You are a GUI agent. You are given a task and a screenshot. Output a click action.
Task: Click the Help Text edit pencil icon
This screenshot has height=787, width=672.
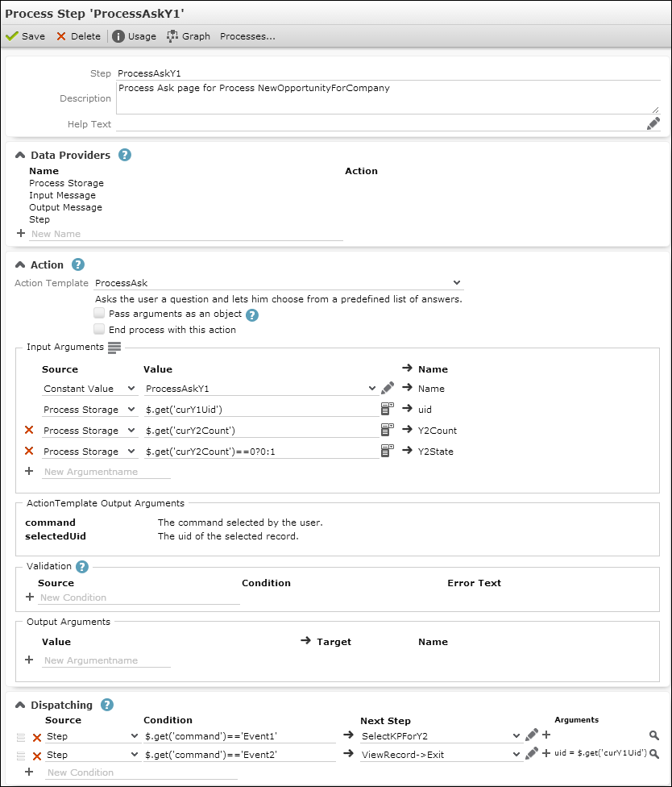coord(653,123)
